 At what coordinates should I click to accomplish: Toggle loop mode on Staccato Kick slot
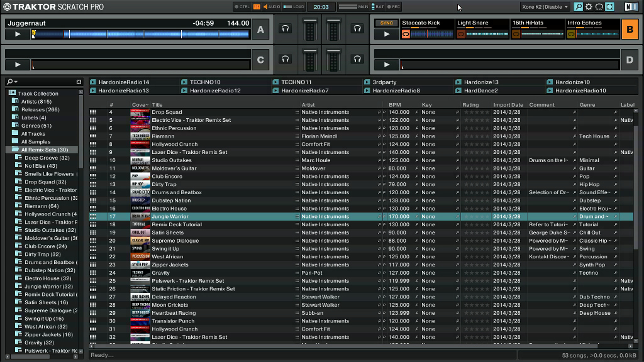(406, 34)
